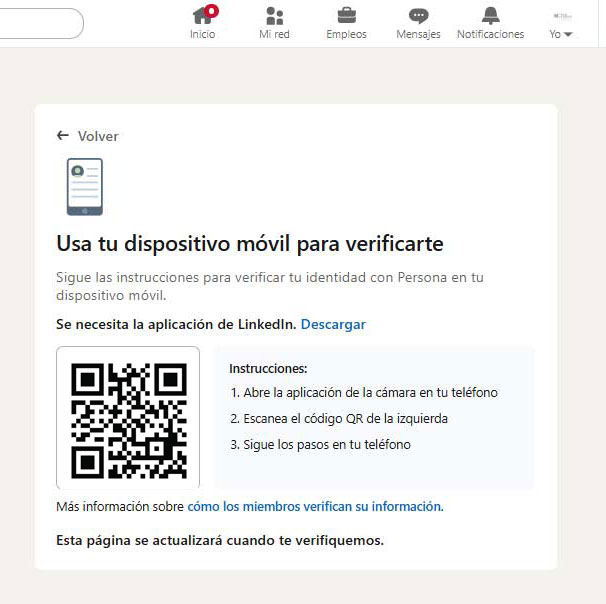Open the Empleos briefcase icon
This screenshot has width=606, height=604.
347,15
